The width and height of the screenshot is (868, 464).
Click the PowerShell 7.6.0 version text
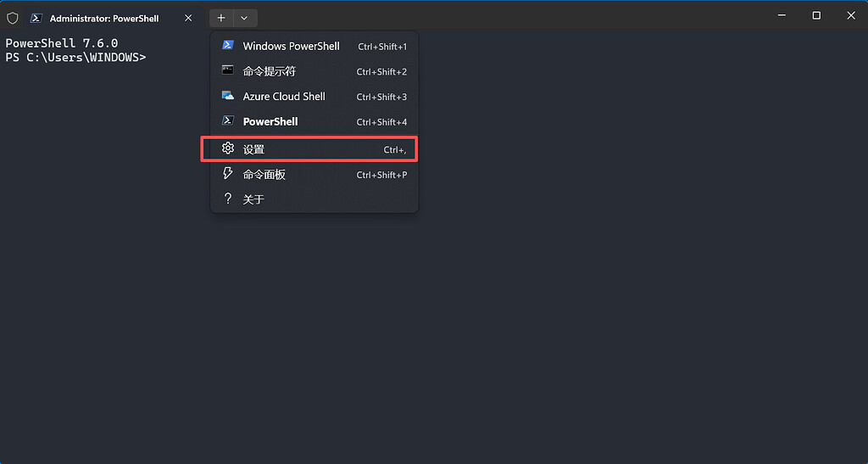[61, 42]
